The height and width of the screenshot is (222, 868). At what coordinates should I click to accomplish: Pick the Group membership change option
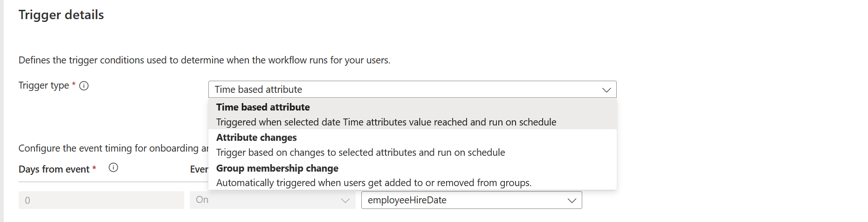pos(277,168)
